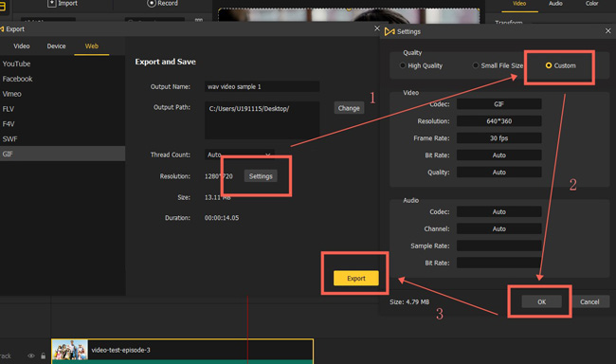Image resolution: width=616 pixels, height=364 pixels.
Task: Select Small File Size radio option
Action: click(x=498, y=65)
